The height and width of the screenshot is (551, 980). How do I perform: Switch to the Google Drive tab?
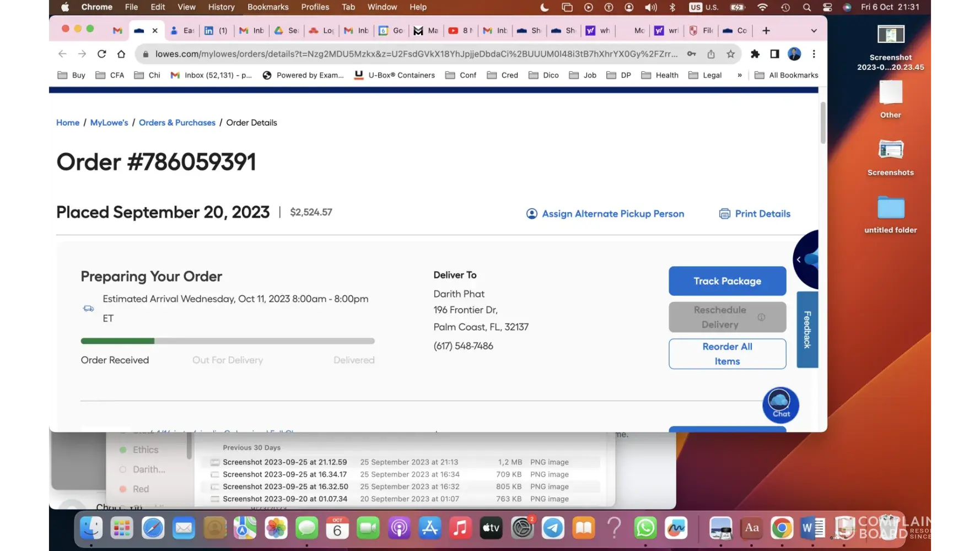click(286, 31)
